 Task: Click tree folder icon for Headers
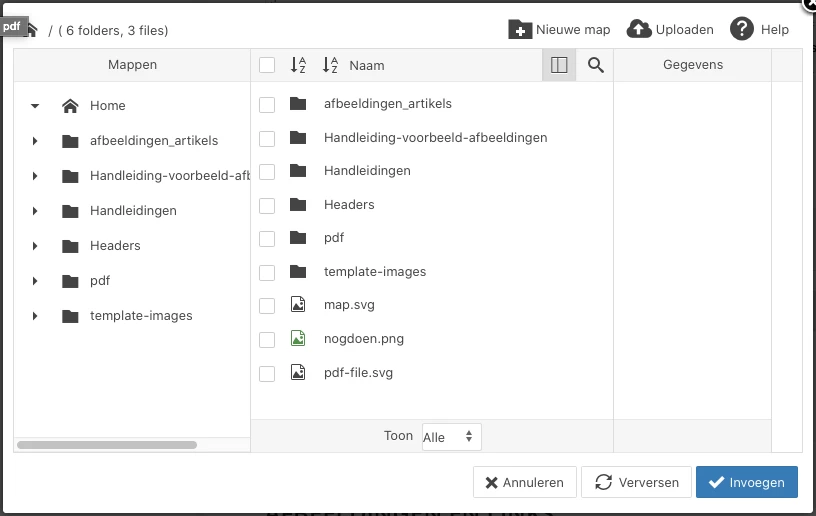tap(70, 246)
